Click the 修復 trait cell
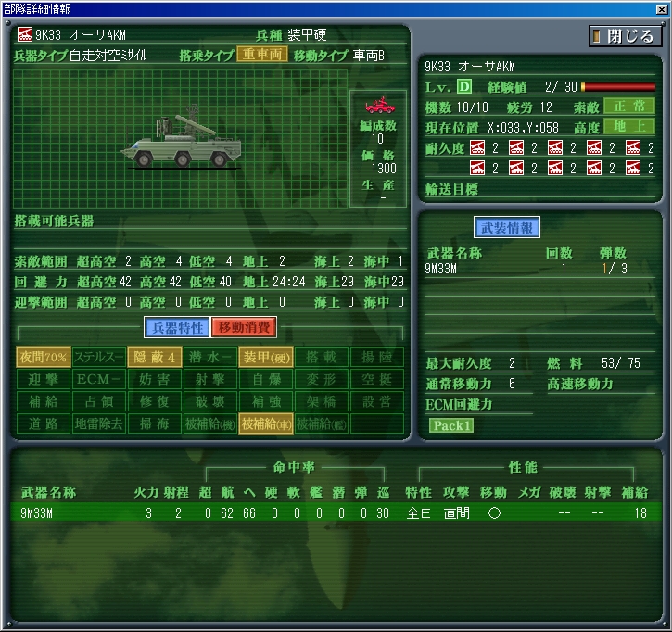Viewport: 672px width, 632px height. click(x=155, y=401)
